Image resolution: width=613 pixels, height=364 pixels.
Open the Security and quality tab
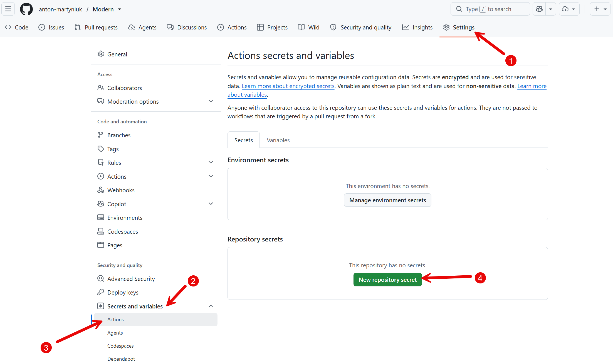tap(361, 27)
